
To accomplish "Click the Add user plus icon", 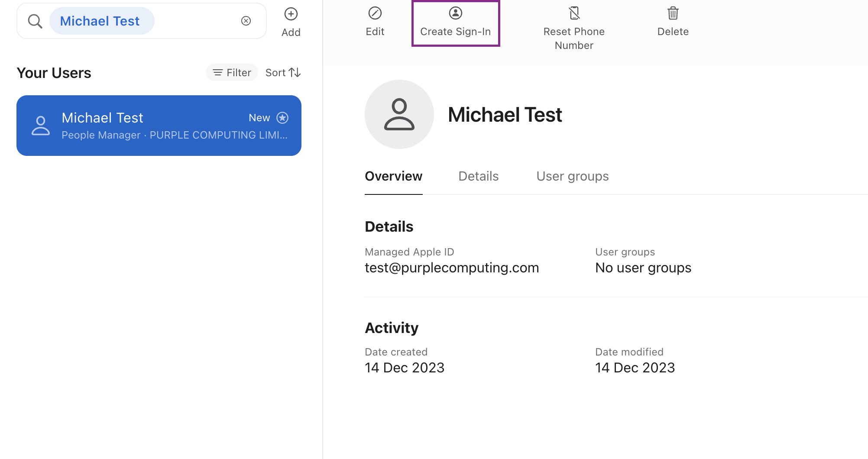I will pos(291,14).
